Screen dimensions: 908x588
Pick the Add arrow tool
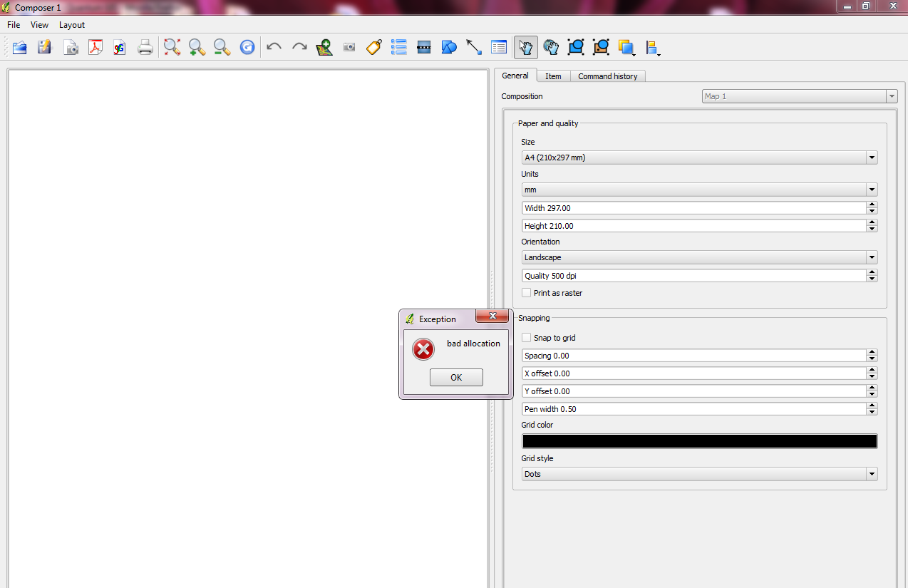coord(474,48)
